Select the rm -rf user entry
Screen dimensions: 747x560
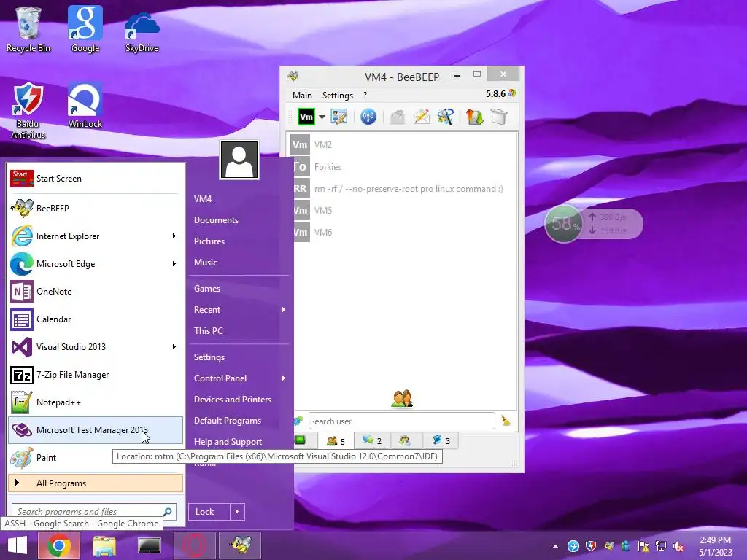click(403, 189)
